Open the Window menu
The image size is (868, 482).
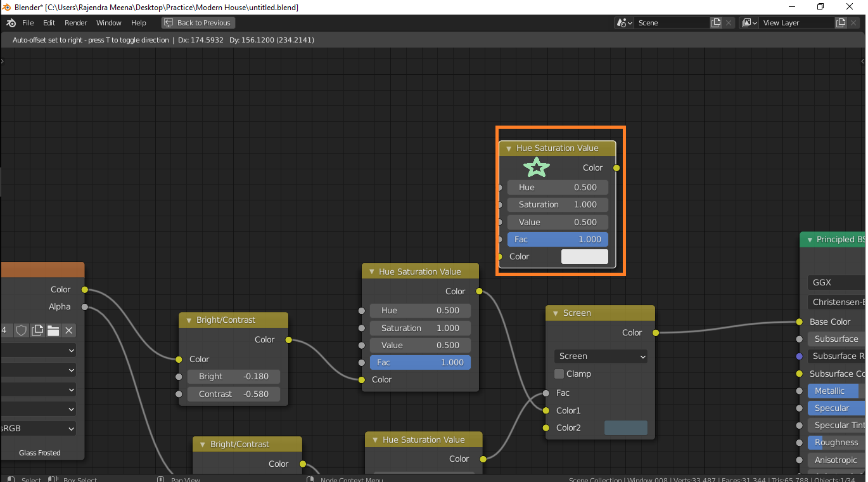pyautogui.click(x=109, y=23)
